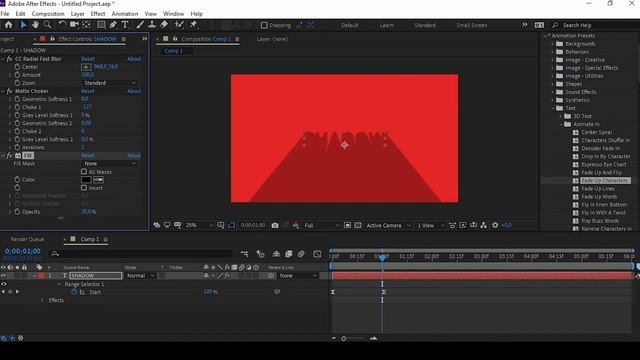Reset the CC Radial Fast Blur effect

(x=88, y=59)
